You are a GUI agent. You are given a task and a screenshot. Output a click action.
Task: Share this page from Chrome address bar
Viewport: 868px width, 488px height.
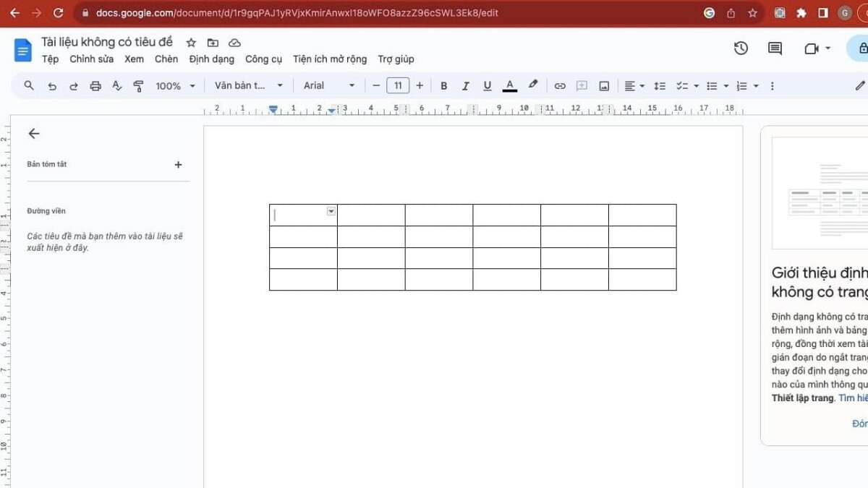(x=731, y=13)
